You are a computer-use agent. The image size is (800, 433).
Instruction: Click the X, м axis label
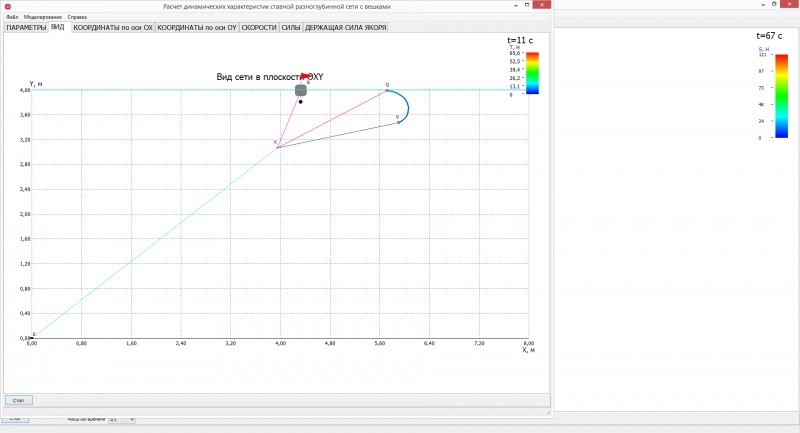coord(529,350)
